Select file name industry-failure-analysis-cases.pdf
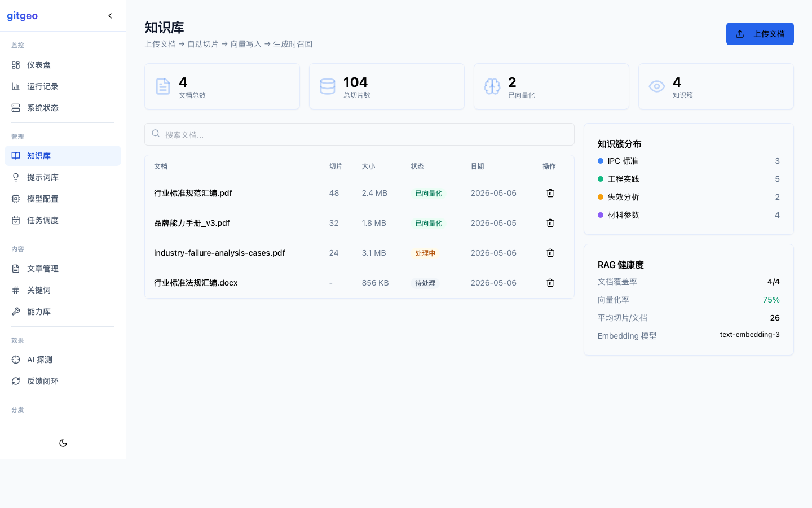The width and height of the screenshot is (812, 508). (219, 253)
